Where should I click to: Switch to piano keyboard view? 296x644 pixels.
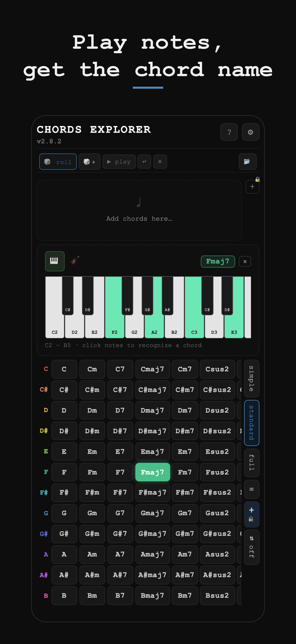pyautogui.click(x=55, y=261)
